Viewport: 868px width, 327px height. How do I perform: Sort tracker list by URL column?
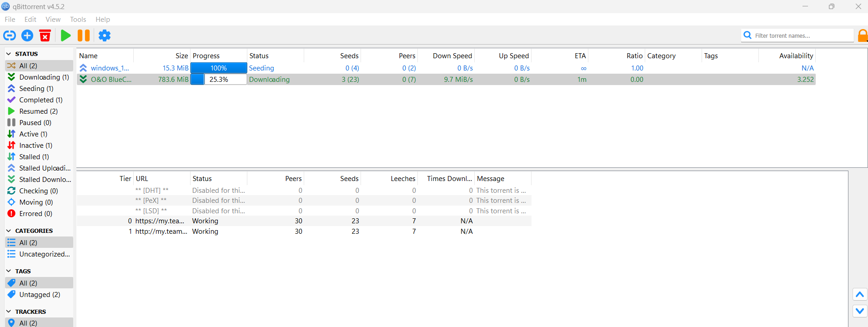[x=162, y=178]
